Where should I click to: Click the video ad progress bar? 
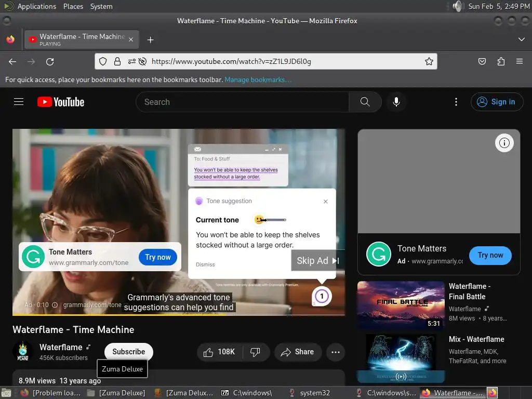pos(179,315)
